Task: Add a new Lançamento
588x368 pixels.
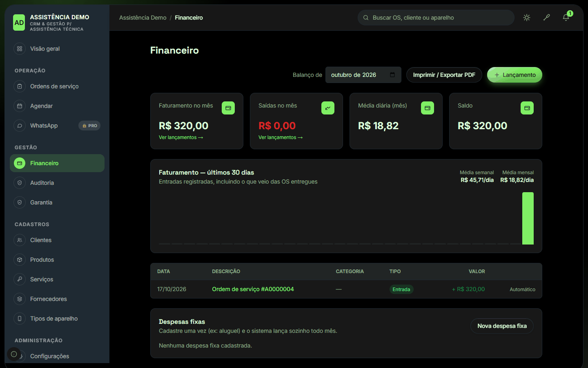Action: (514, 75)
